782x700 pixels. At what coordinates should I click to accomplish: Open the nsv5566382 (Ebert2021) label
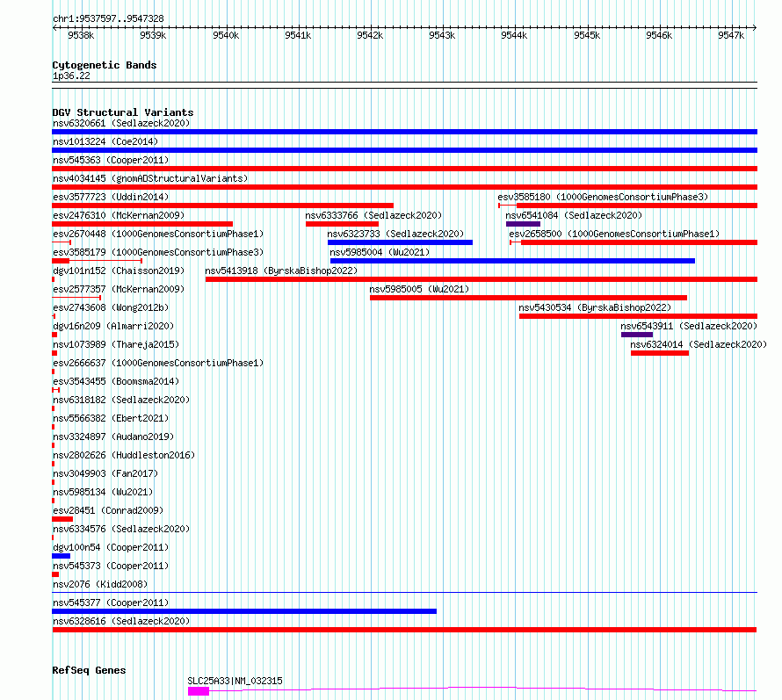[x=111, y=418]
